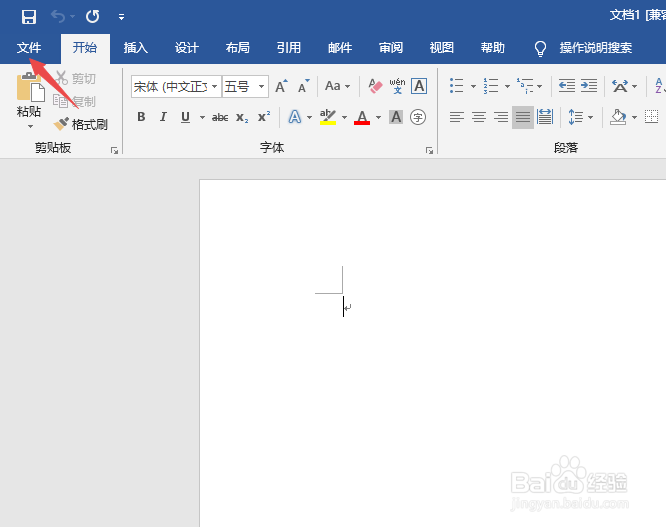Click the 操作说明搜索 search box
666x527 pixels.
pyautogui.click(x=595, y=48)
